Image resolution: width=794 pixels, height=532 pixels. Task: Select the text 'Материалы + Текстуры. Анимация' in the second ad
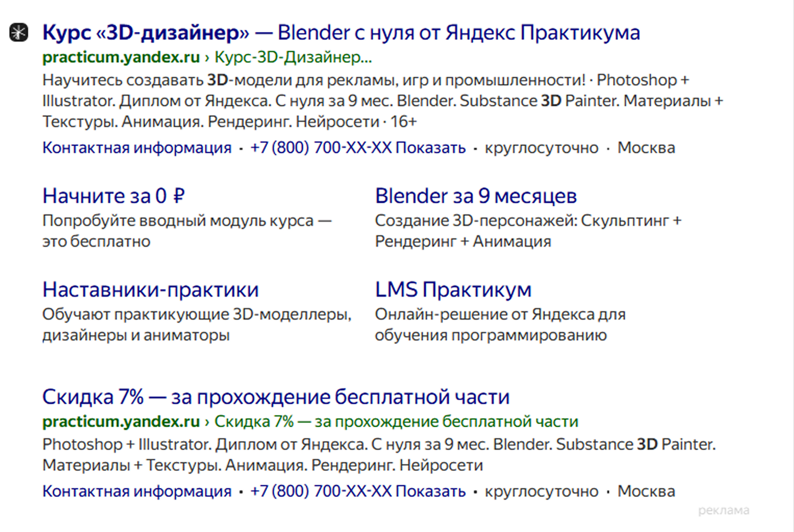click(173, 465)
